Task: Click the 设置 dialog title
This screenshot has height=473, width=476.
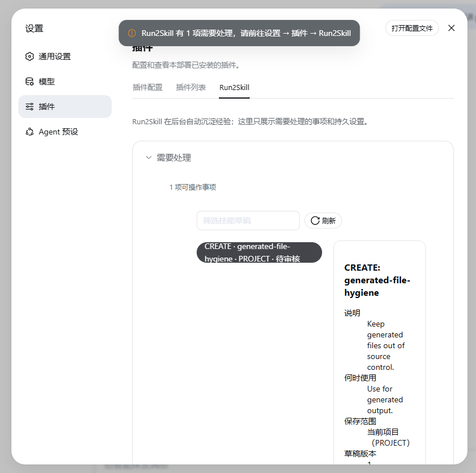Action: coord(34,28)
